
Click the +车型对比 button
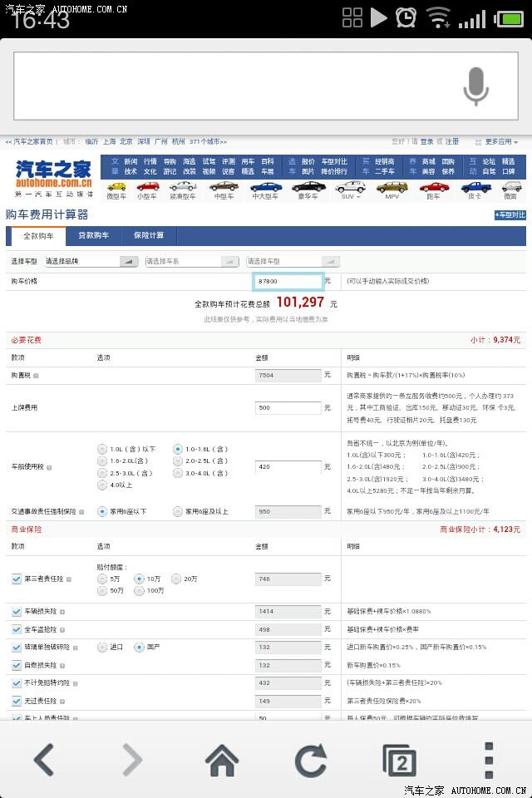(510, 215)
